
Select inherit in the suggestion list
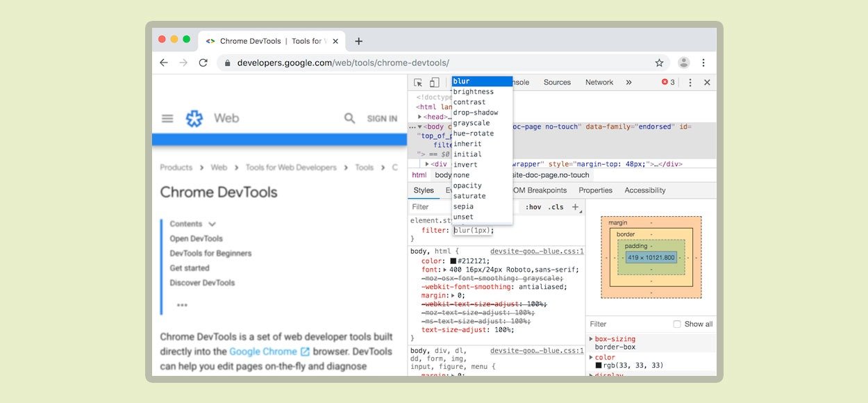coord(482,144)
